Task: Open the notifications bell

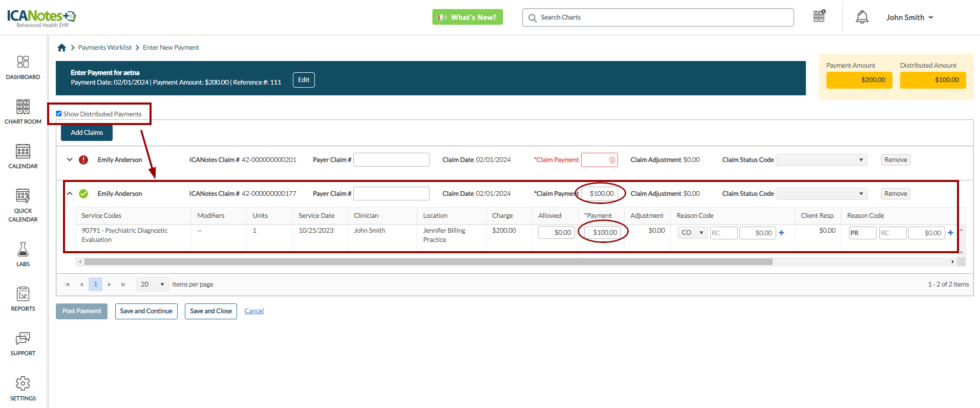Action: pyautogui.click(x=862, y=17)
